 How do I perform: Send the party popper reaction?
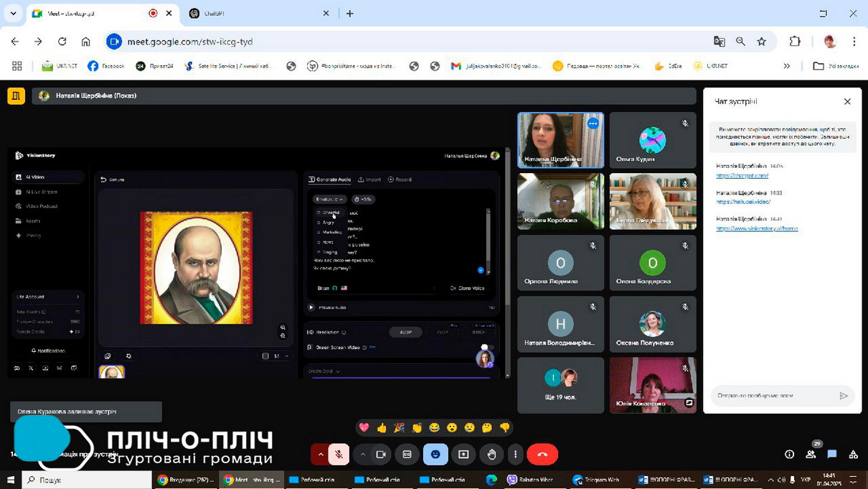400,428
